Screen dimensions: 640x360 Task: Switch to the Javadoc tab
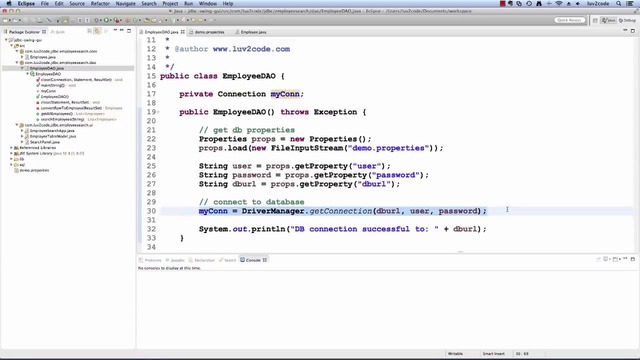[x=176, y=260]
